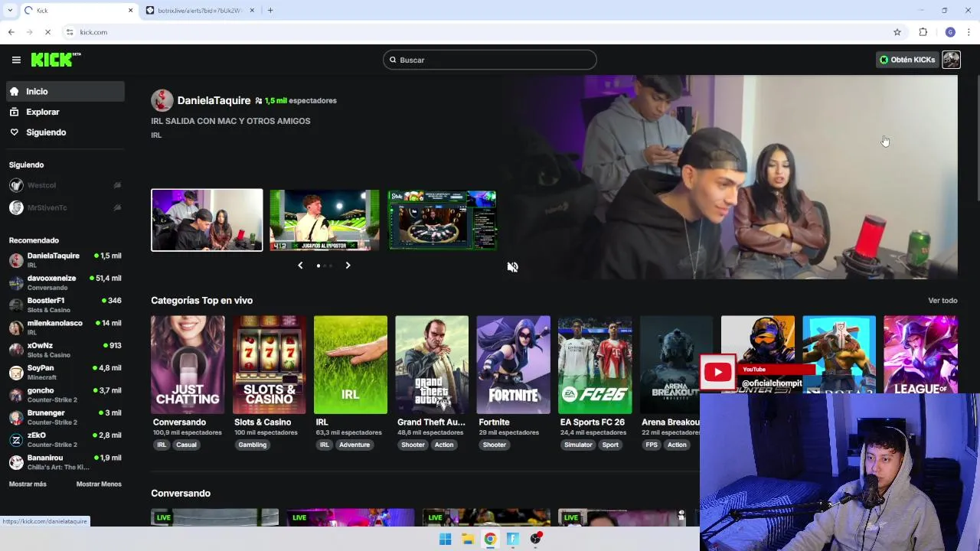
Task: Open the IRL category card
Action: 351,364
